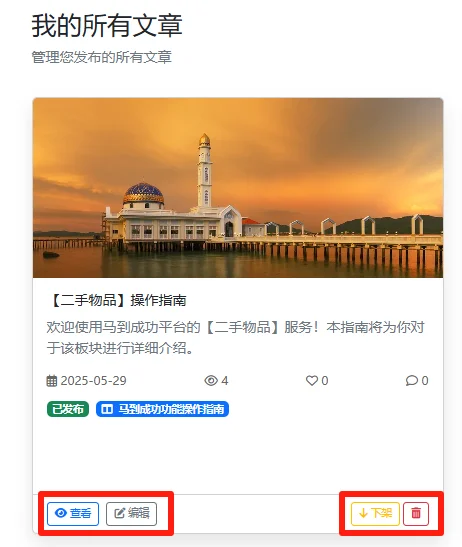Open the 【二手物品】操作指南 article title
The image size is (462, 547).
(x=117, y=300)
